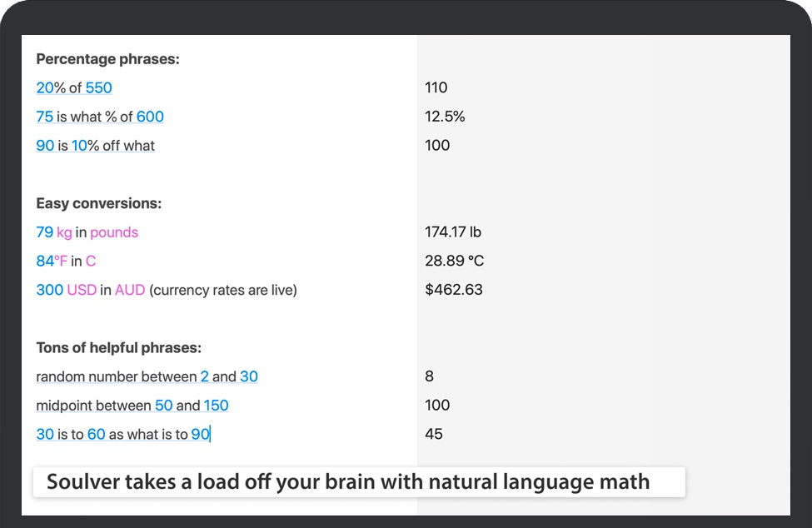
Task: Click the 'USD' currency token
Action: 82,290
